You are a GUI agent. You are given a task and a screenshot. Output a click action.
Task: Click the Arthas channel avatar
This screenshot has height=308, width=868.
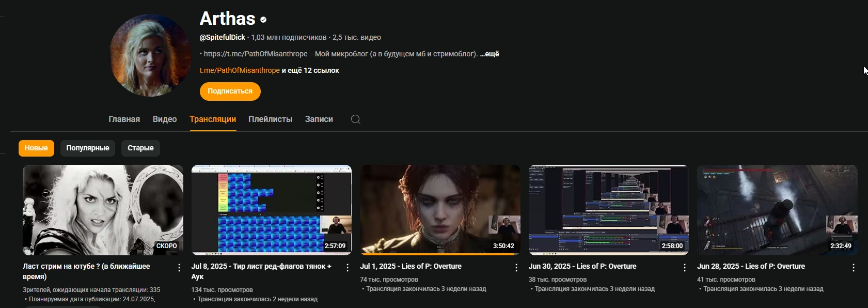(x=151, y=55)
